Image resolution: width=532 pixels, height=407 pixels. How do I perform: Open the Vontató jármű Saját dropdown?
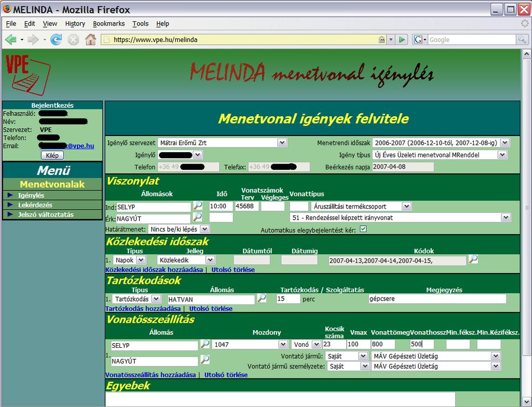(363, 356)
